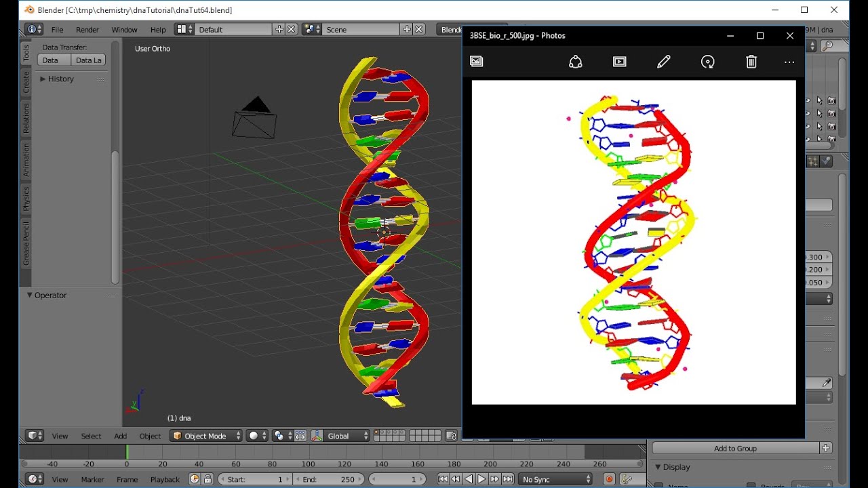This screenshot has width=868, height=488.
Task: Jump to the previous keyframe
Action: click(456, 479)
